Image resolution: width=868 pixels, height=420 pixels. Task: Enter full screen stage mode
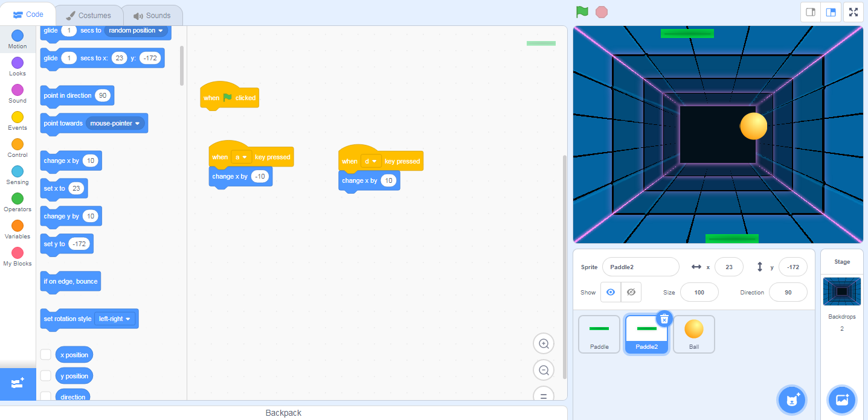coord(853,12)
